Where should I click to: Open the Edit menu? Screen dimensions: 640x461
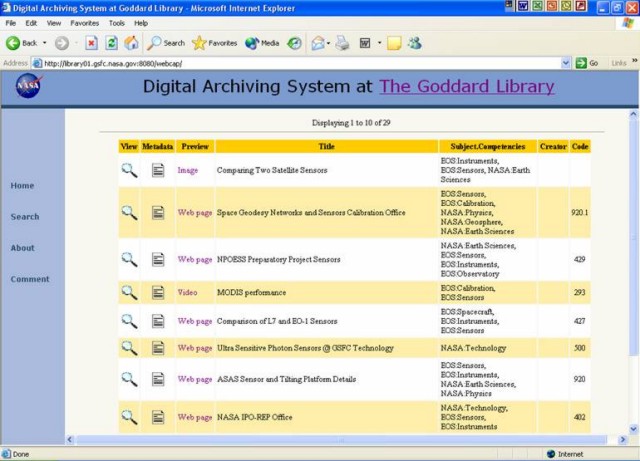pos(31,23)
